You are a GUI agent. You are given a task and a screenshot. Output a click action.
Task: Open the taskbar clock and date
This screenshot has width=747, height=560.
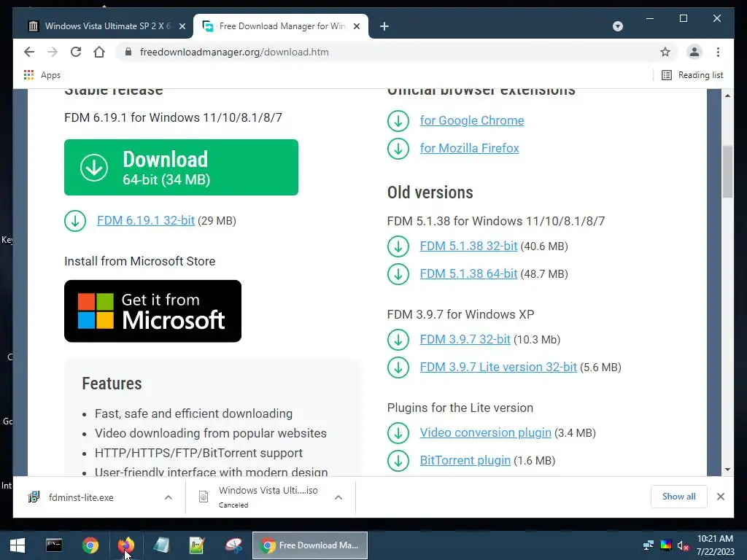(715, 545)
